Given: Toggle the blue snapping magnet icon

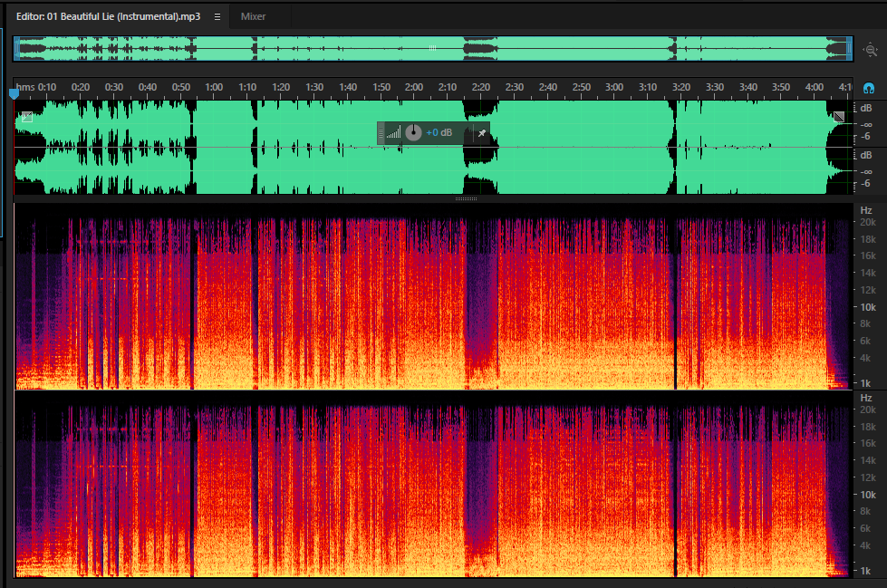Looking at the screenshot, I should 869,88.
